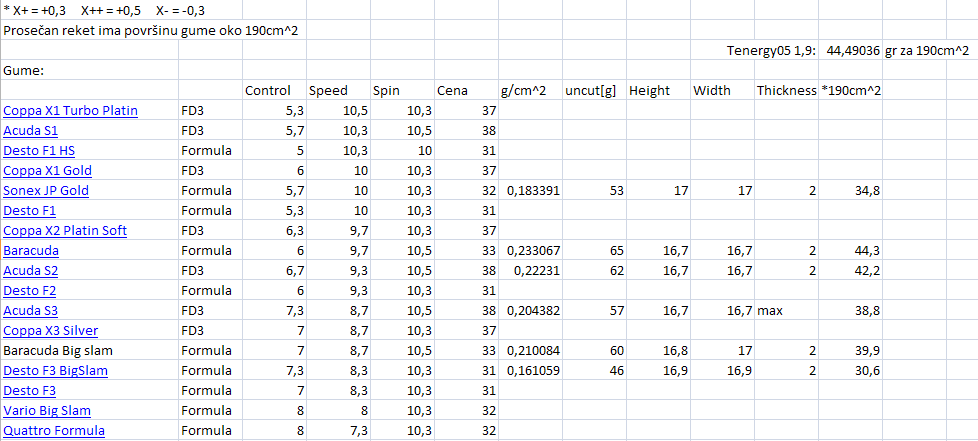Select Height 16,8 in Baracuda Big slam row

657,351
